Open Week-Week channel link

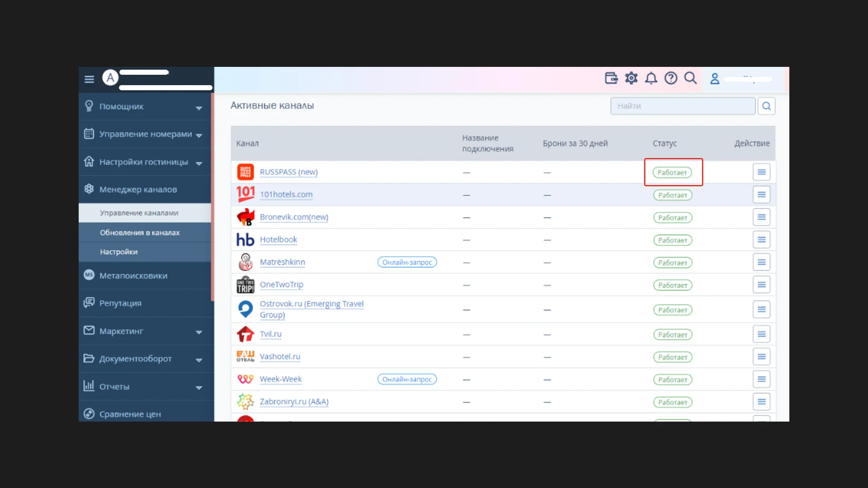click(x=281, y=379)
